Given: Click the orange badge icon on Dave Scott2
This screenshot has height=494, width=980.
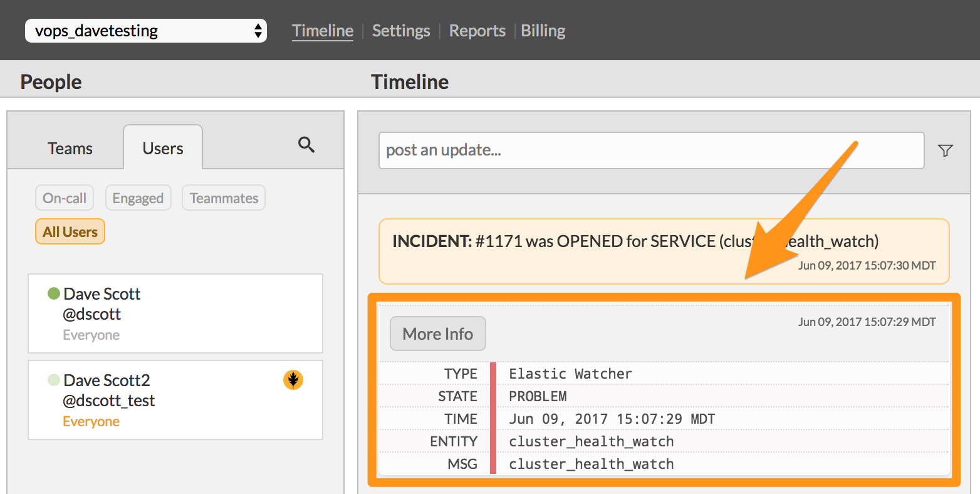Looking at the screenshot, I should pos(293,380).
